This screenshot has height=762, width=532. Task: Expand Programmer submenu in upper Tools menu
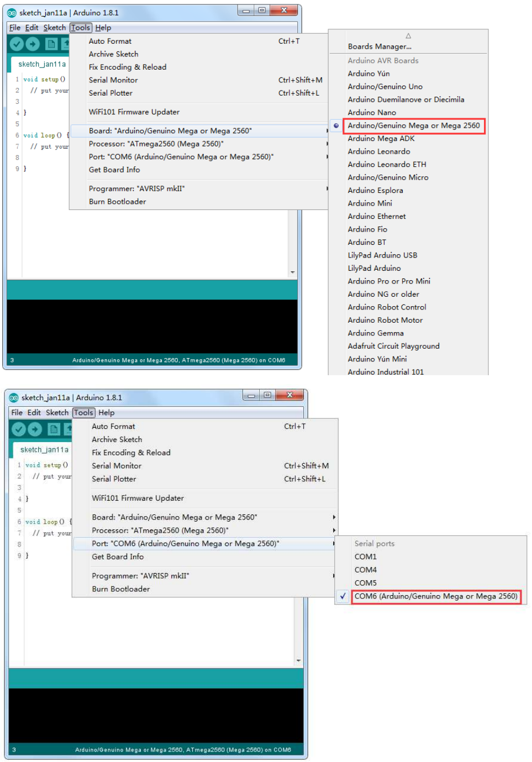point(200,189)
